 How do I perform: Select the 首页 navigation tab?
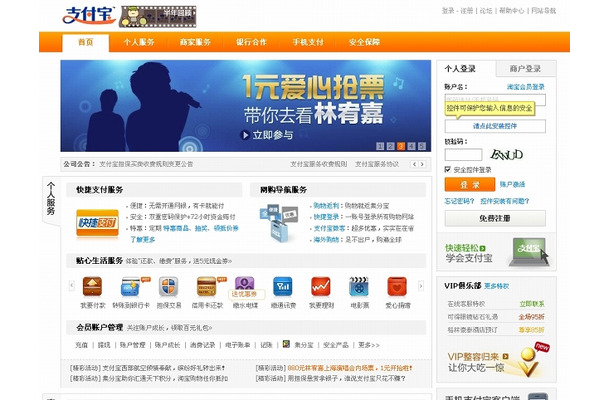click(x=86, y=42)
